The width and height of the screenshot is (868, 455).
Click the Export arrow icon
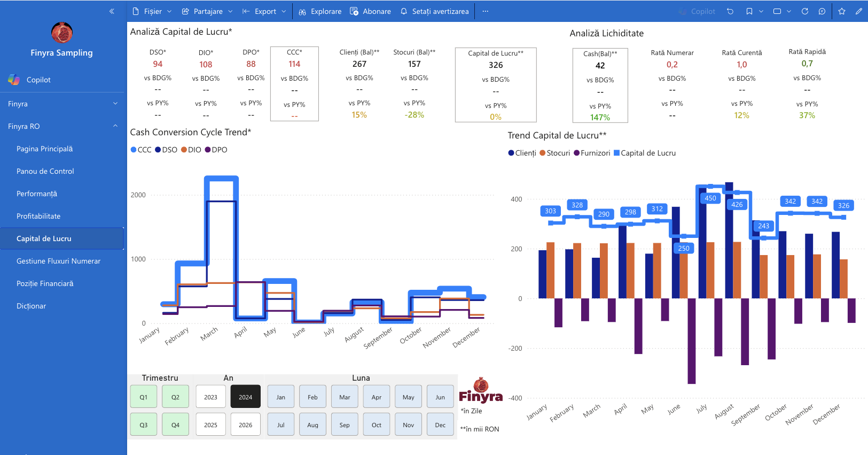pyautogui.click(x=246, y=11)
